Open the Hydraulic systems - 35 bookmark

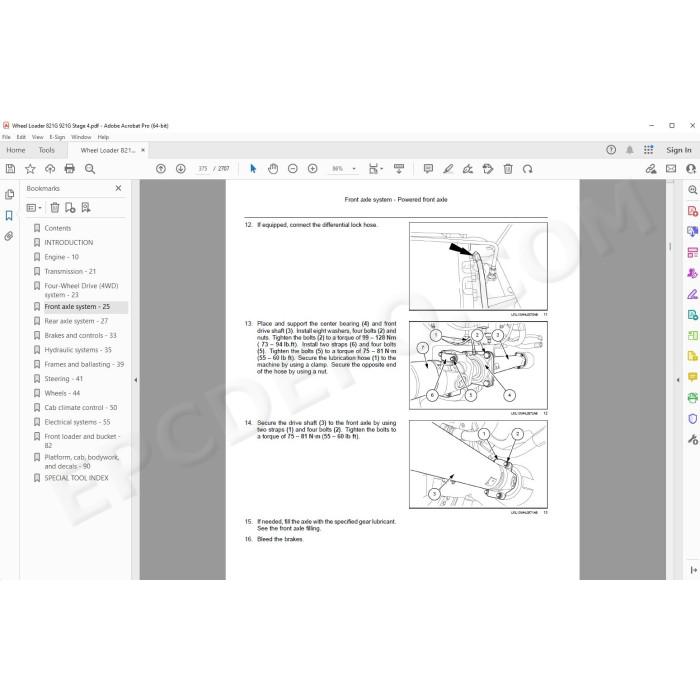tap(78, 350)
